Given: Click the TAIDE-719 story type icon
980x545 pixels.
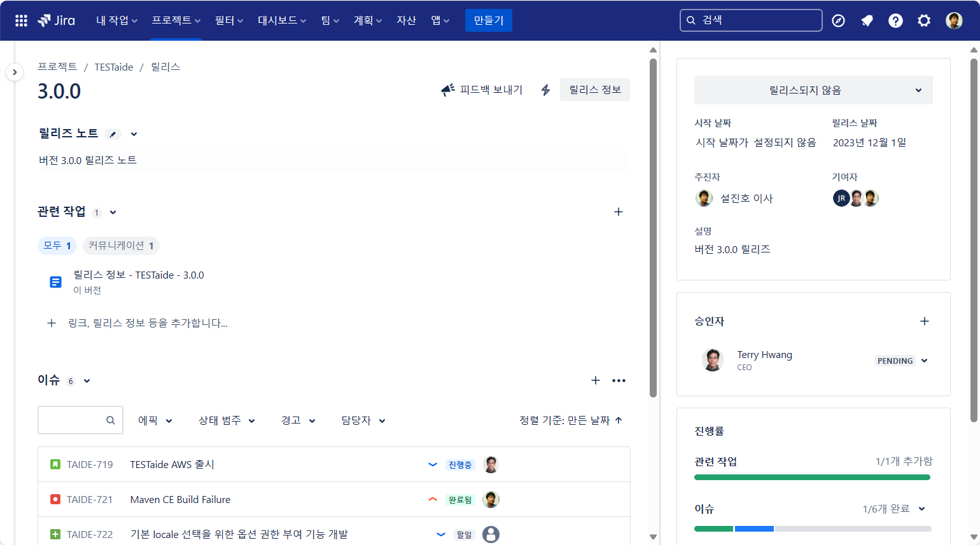Looking at the screenshot, I should [x=55, y=464].
